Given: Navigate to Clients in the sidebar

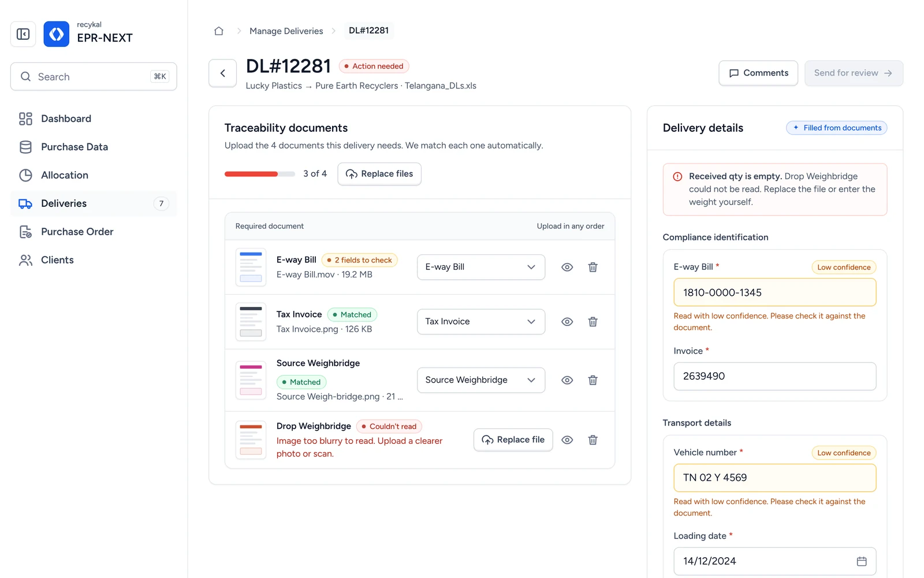Looking at the screenshot, I should pyautogui.click(x=94, y=260).
